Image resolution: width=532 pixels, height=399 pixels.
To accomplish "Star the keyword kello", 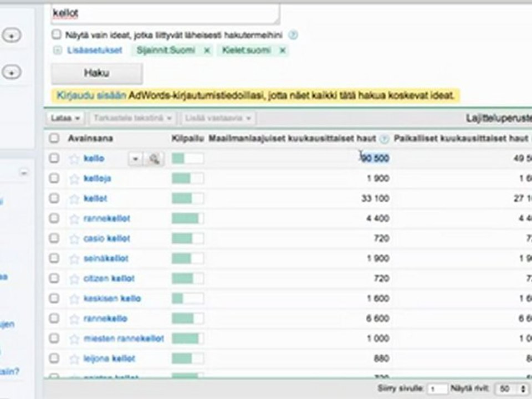I will [74, 159].
